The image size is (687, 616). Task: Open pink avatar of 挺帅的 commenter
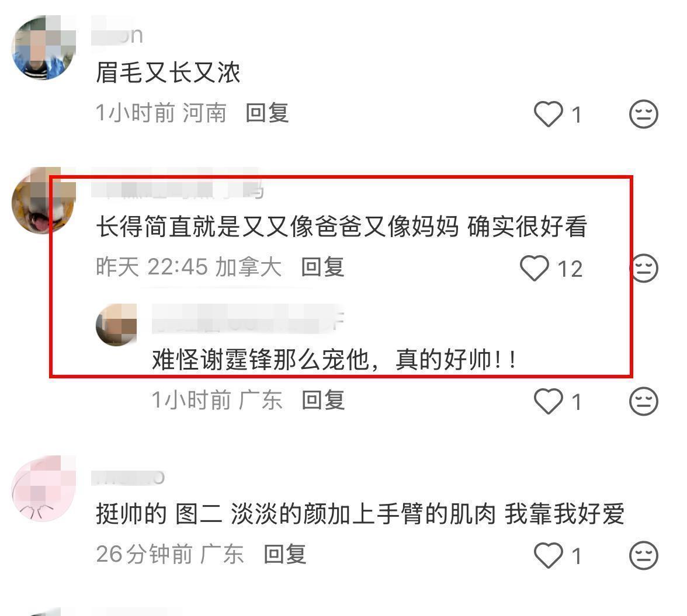click(x=43, y=488)
